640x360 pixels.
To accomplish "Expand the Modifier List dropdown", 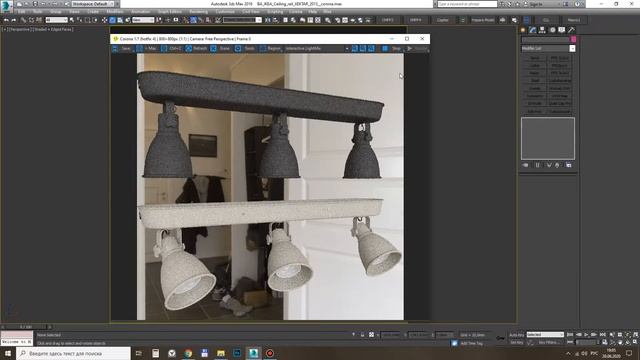I will 548,49.
